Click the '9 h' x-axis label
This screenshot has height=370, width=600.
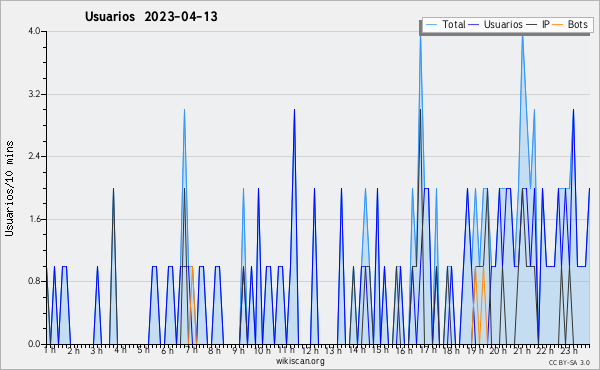238,350
